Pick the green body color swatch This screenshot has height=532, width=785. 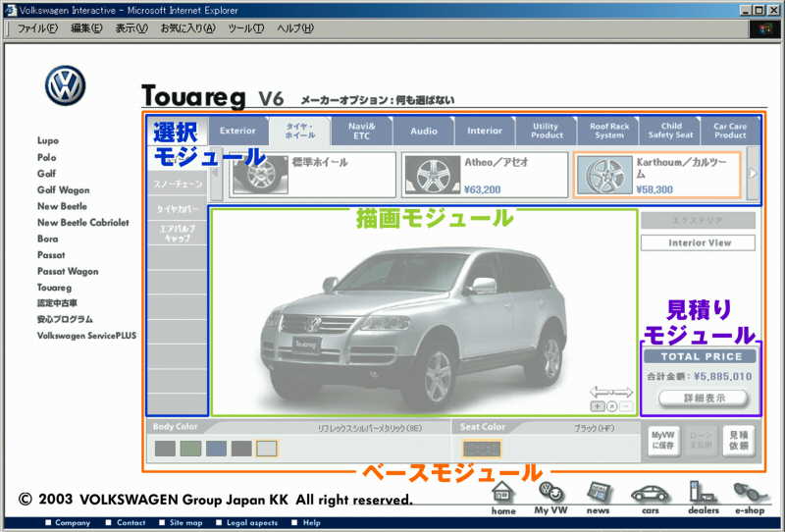[x=190, y=449]
